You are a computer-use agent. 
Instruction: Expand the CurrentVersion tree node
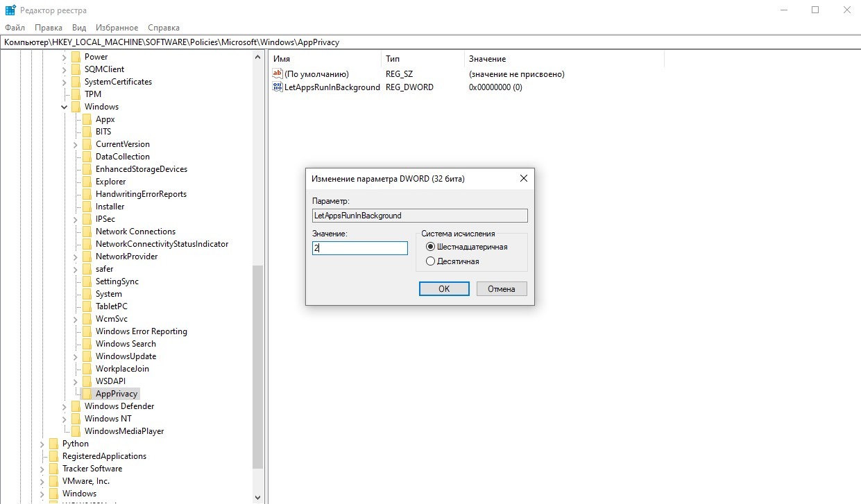pos(75,144)
